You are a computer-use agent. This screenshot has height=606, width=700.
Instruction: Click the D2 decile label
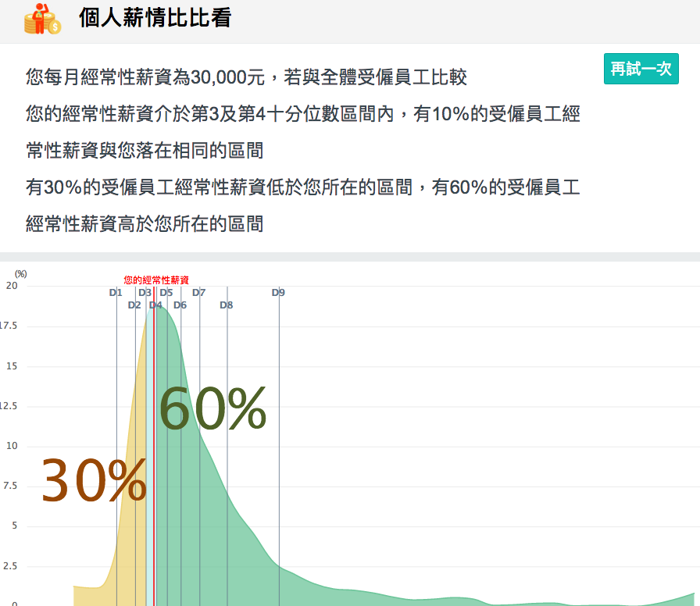point(133,305)
